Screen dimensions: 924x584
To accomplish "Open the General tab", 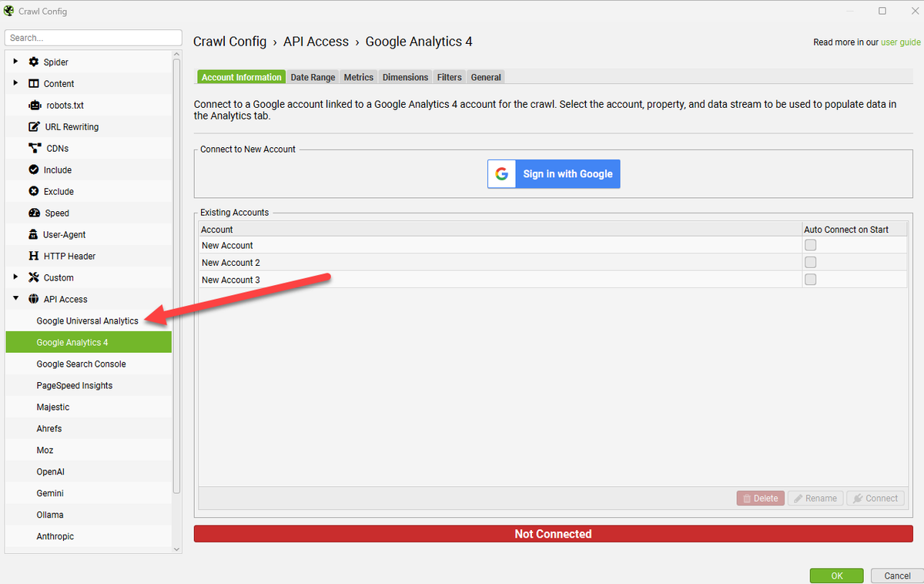I will 486,77.
